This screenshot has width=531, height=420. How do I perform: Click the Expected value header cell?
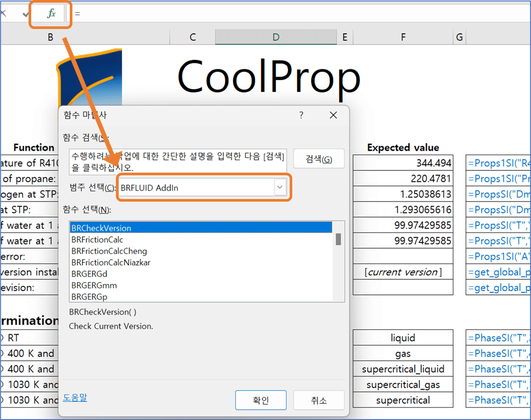403,147
